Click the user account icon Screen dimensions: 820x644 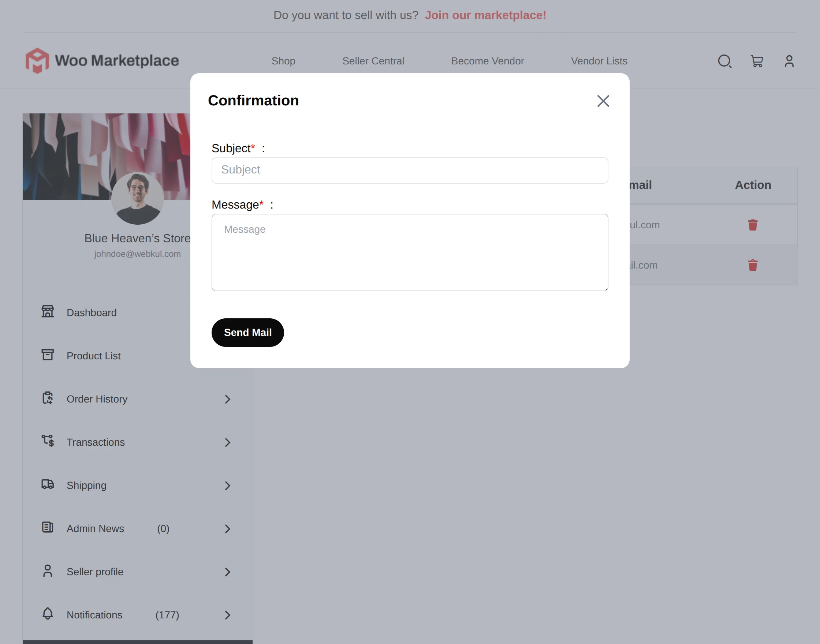coord(789,61)
